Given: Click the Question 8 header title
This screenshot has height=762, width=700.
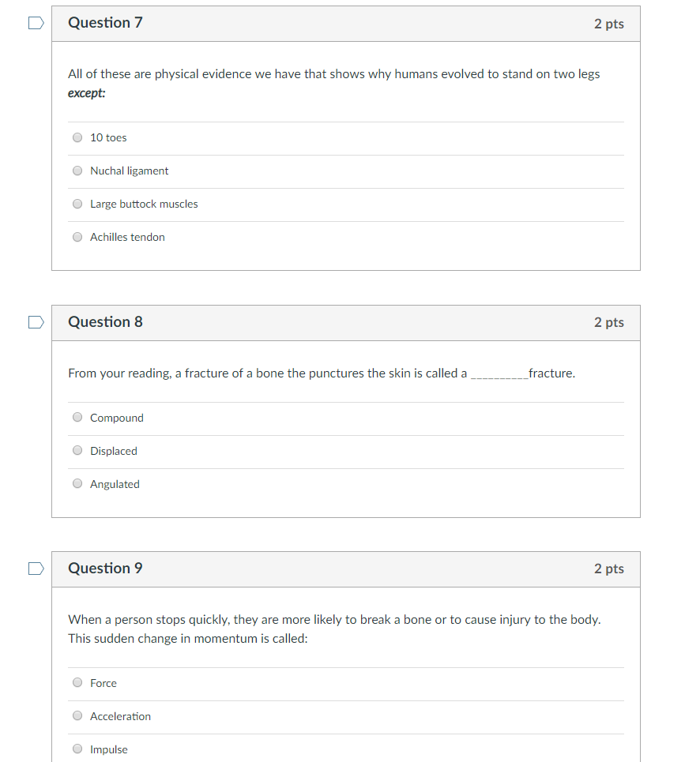Looking at the screenshot, I should [x=105, y=322].
